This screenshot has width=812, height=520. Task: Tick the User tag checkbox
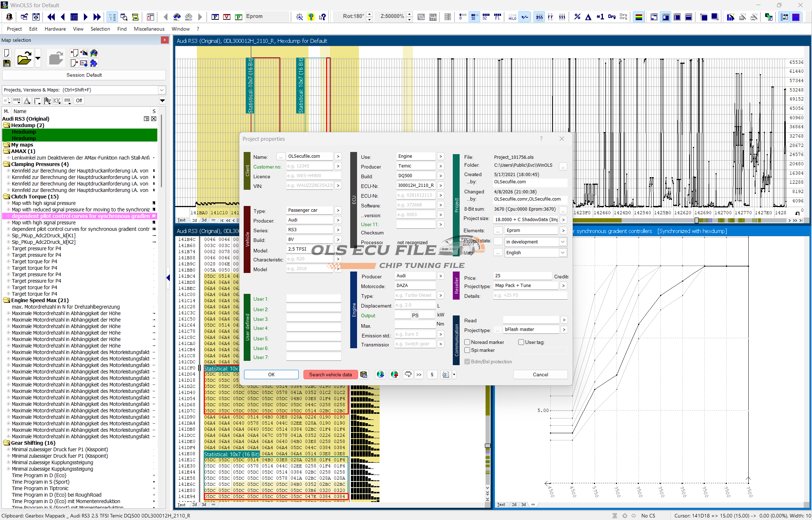click(521, 342)
